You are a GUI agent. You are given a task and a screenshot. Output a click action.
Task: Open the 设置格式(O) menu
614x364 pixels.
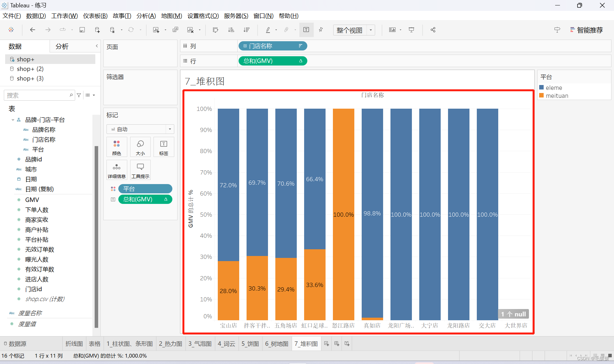click(x=203, y=16)
